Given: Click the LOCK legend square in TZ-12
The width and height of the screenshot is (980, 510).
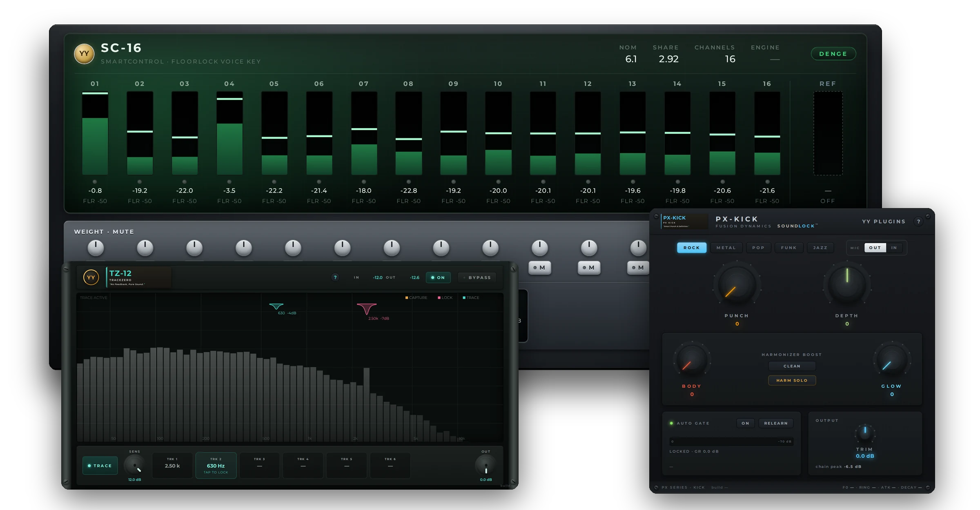Looking at the screenshot, I should tap(439, 298).
